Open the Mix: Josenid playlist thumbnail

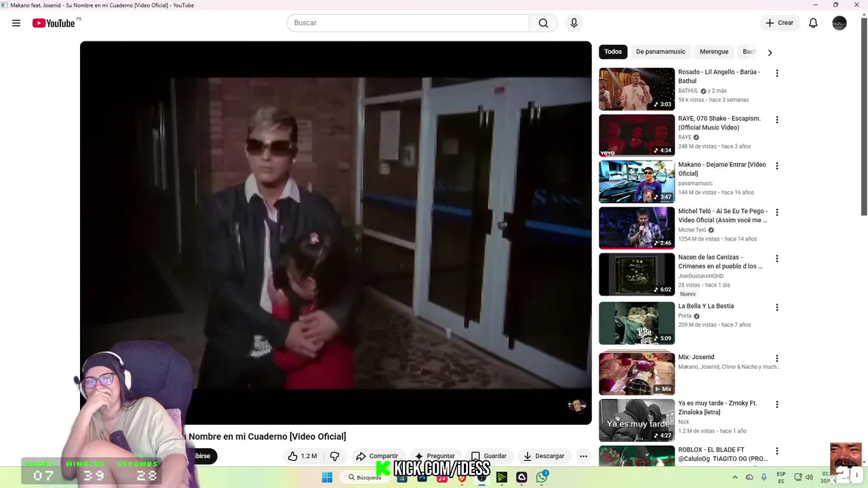click(x=637, y=374)
